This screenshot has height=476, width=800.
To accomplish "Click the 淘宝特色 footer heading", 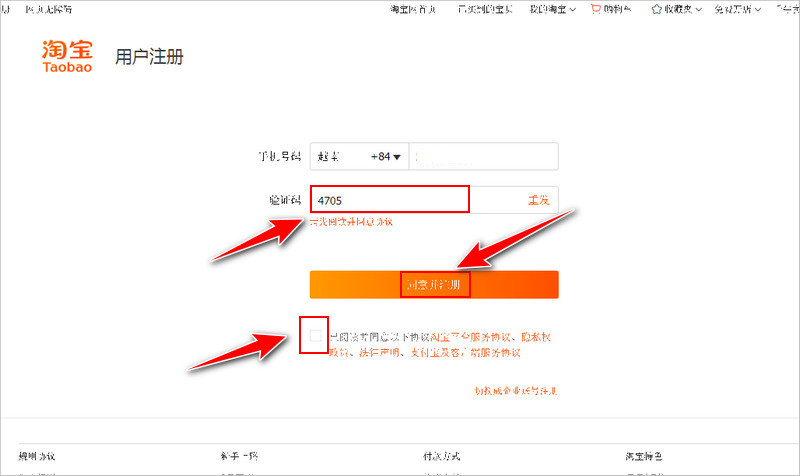I will tap(643, 456).
